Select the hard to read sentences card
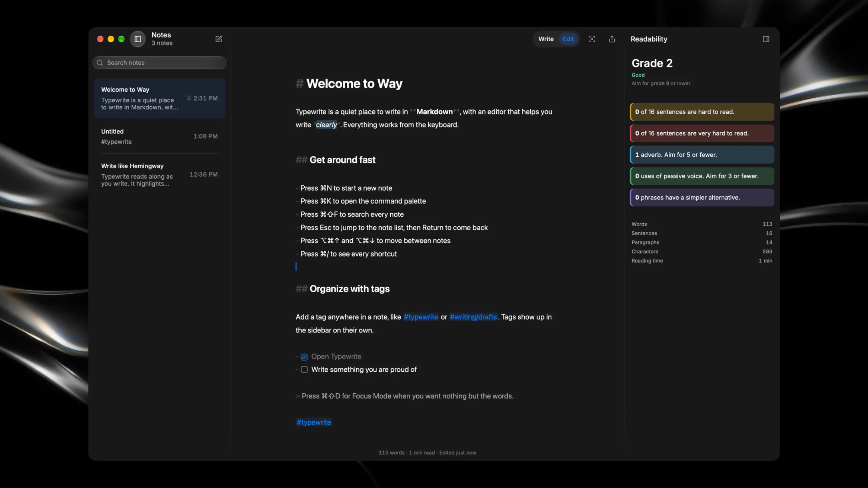The height and width of the screenshot is (488, 868). [x=702, y=112]
